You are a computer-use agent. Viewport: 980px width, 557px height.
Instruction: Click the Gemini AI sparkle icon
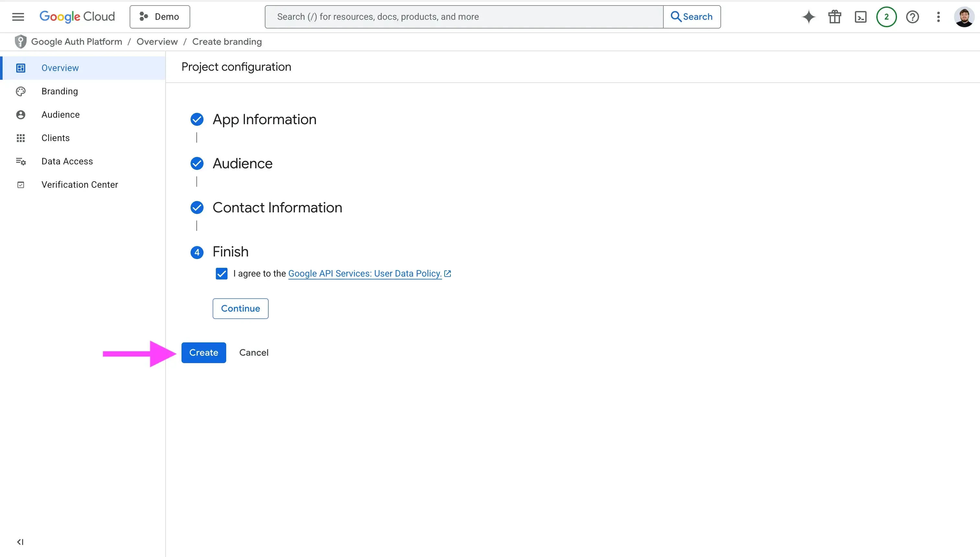[x=808, y=17]
